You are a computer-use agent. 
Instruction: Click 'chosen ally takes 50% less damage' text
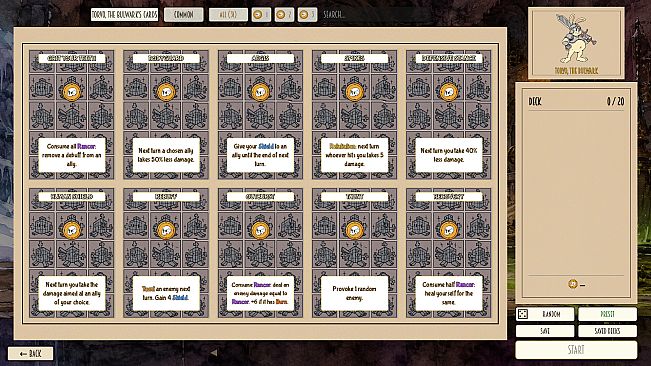(166, 155)
